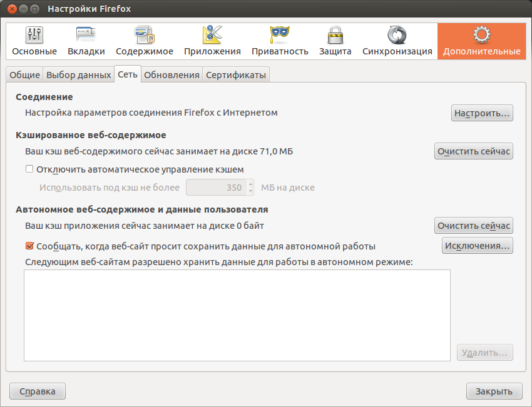Click the Следующим веб-сайтам разрешено хранить данные text
This screenshot has height=407, width=532.
(x=219, y=263)
